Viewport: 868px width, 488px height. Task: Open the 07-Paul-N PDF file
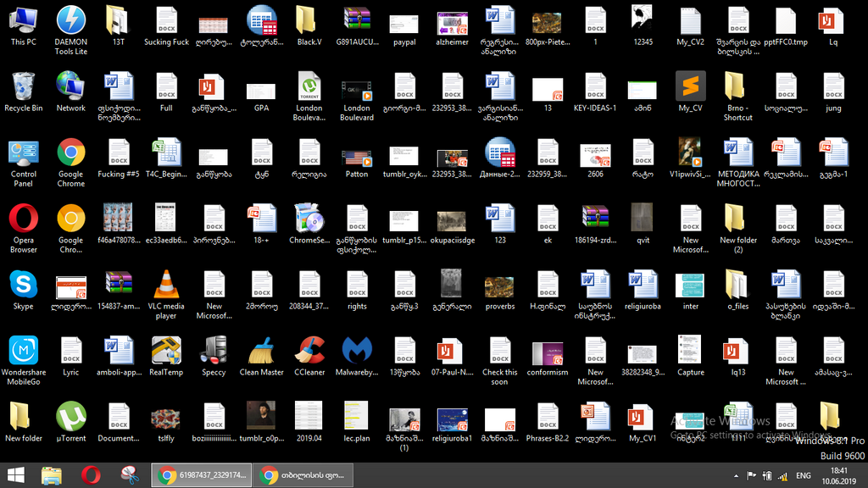coord(452,357)
